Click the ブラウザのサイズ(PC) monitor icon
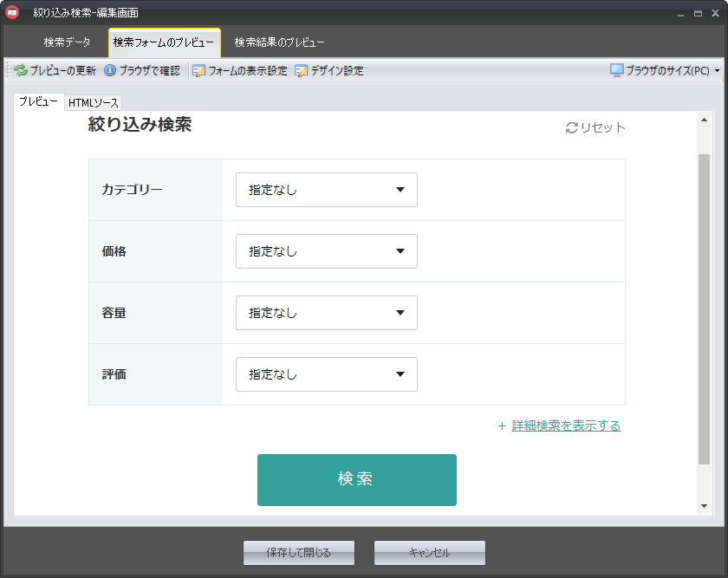 pos(617,71)
